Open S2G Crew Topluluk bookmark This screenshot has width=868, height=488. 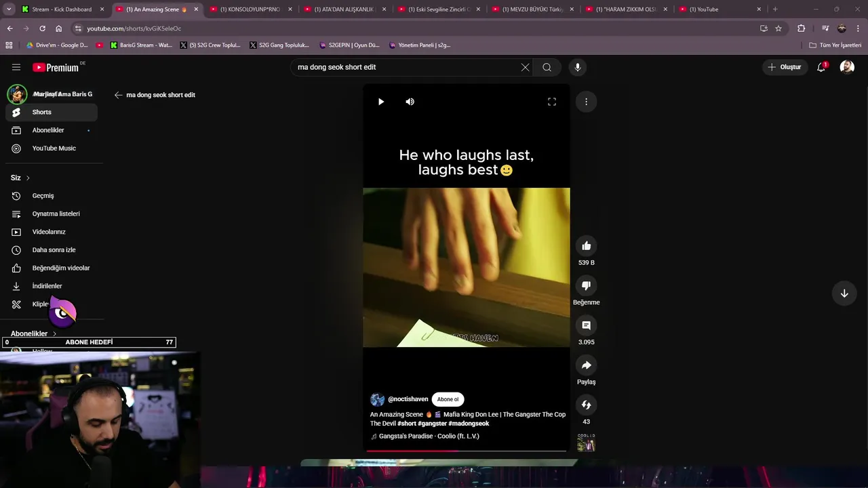tap(210, 45)
